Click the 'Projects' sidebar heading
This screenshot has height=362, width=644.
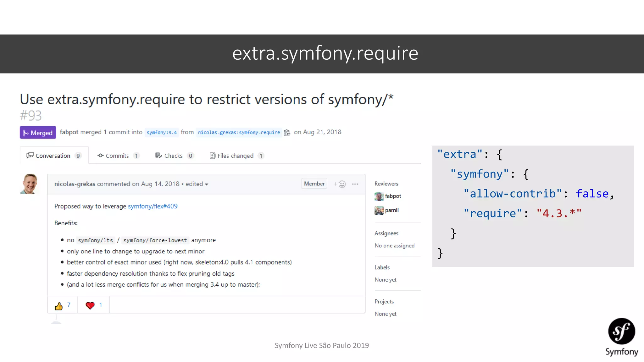pyautogui.click(x=384, y=301)
